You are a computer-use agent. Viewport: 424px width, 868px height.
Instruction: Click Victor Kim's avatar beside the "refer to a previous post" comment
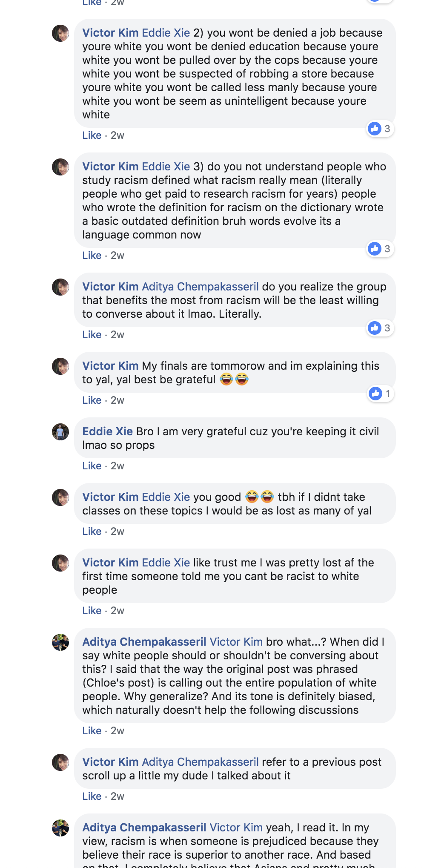(x=60, y=762)
